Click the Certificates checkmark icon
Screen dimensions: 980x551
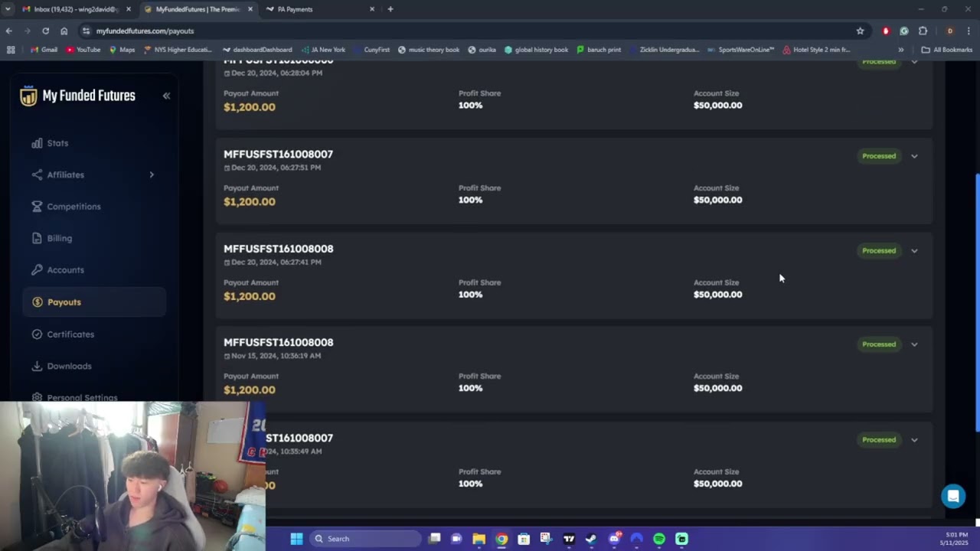(x=37, y=334)
